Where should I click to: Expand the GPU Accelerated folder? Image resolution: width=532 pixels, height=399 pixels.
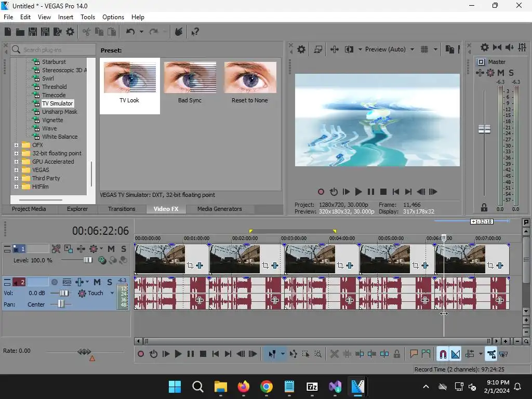pyautogui.click(x=16, y=162)
